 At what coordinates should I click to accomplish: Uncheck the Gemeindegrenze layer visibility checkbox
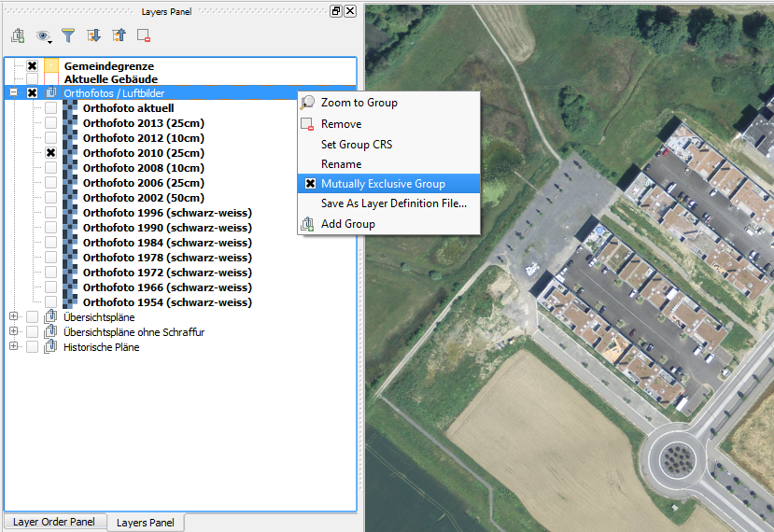(x=33, y=66)
